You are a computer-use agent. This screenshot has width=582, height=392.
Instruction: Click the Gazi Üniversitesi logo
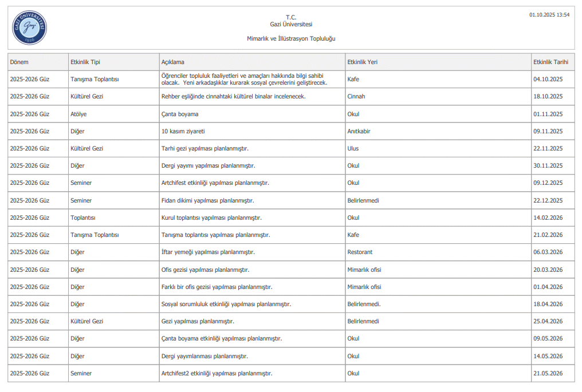coord(29,27)
